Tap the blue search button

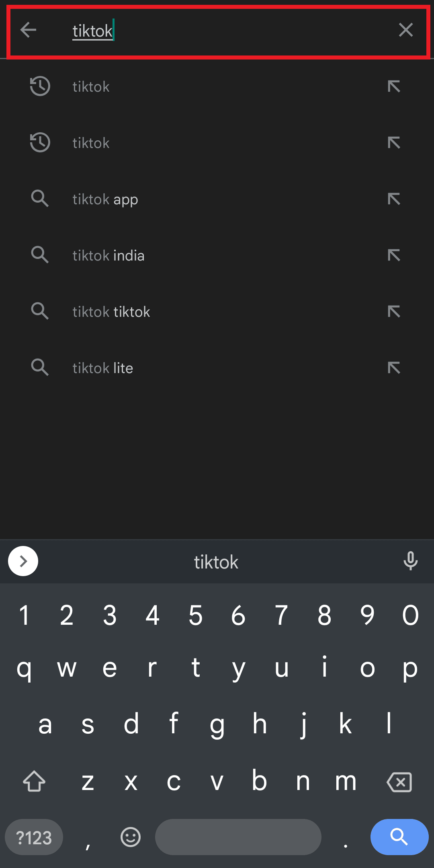pyautogui.click(x=399, y=837)
